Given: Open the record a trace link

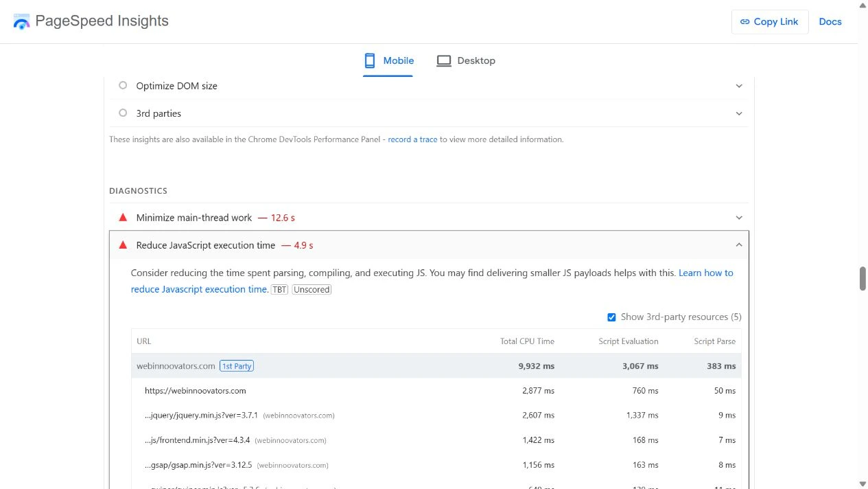Looking at the screenshot, I should pyautogui.click(x=412, y=139).
